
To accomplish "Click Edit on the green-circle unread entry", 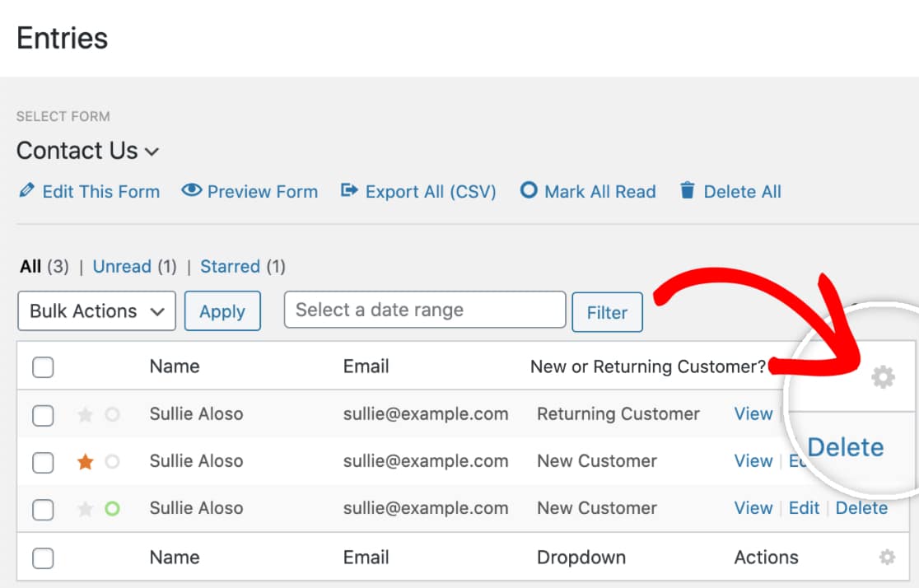I will [804, 507].
